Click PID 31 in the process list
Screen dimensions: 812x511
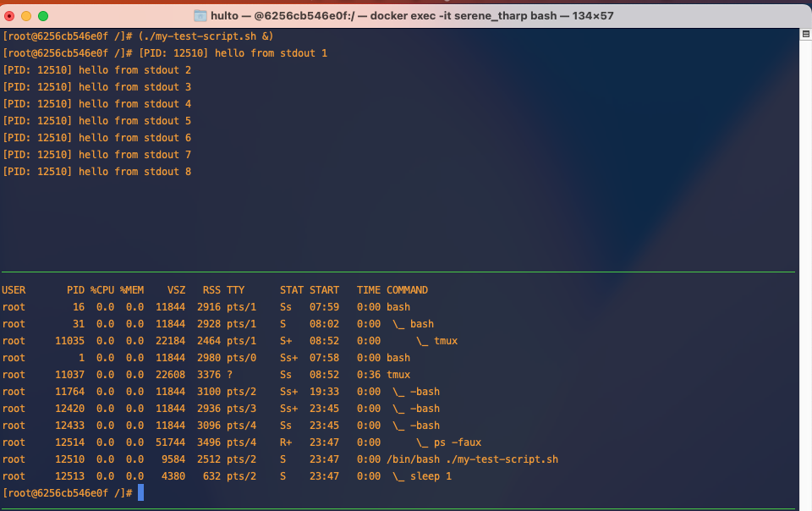(x=78, y=324)
